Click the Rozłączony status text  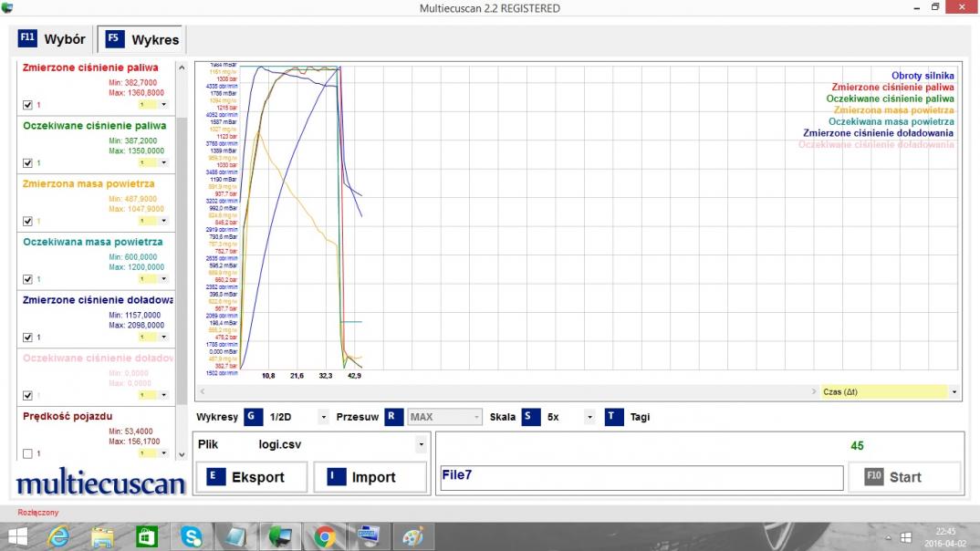[x=38, y=513]
